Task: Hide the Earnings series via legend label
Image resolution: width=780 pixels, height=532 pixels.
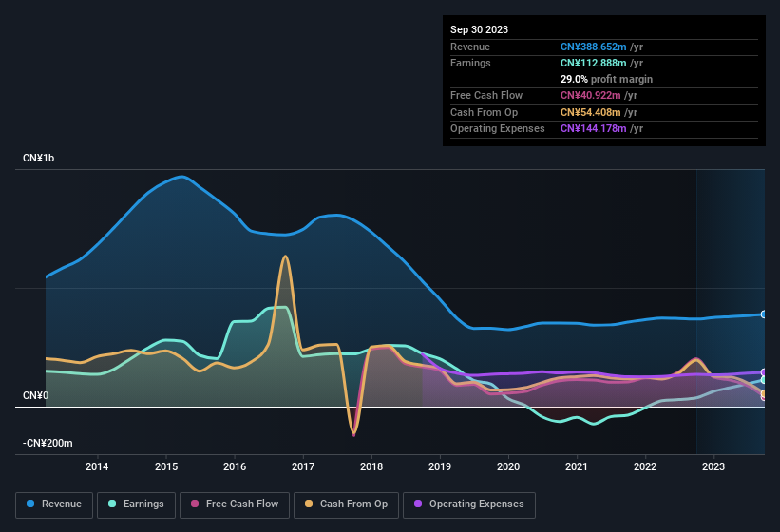Action: [x=143, y=504]
